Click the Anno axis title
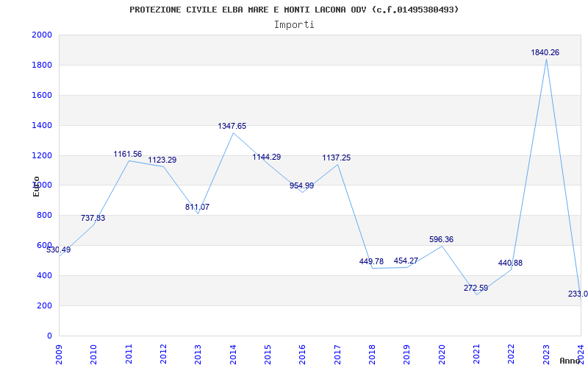This screenshot has width=588, height=368. [570, 361]
